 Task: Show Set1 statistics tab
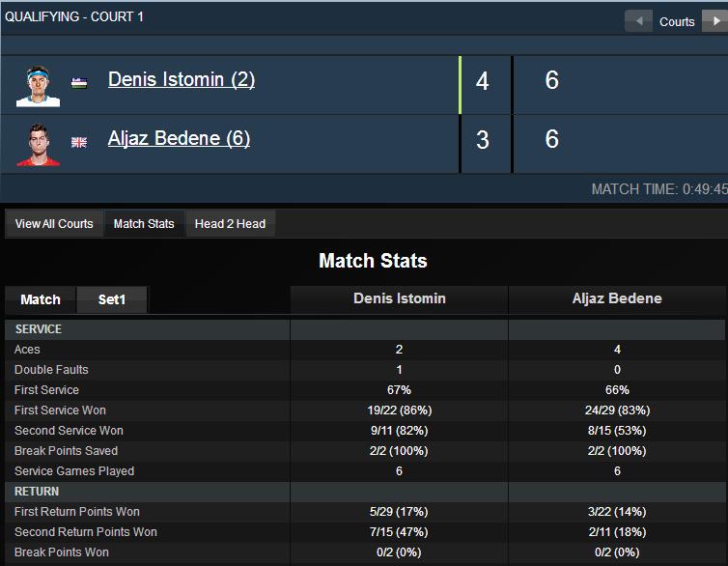coord(112,299)
